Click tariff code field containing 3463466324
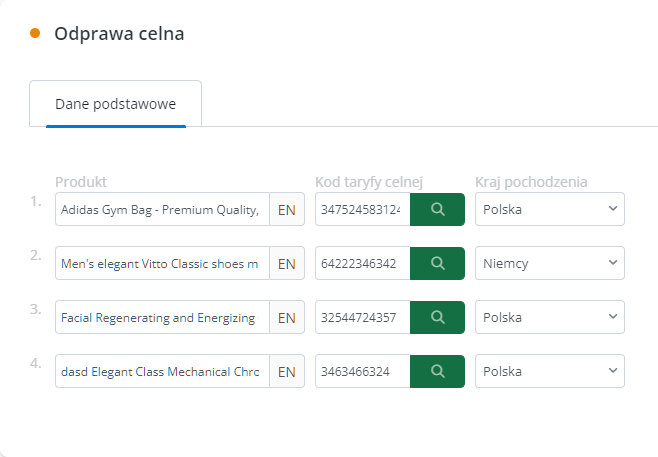The image size is (658, 457). coord(363,371)
